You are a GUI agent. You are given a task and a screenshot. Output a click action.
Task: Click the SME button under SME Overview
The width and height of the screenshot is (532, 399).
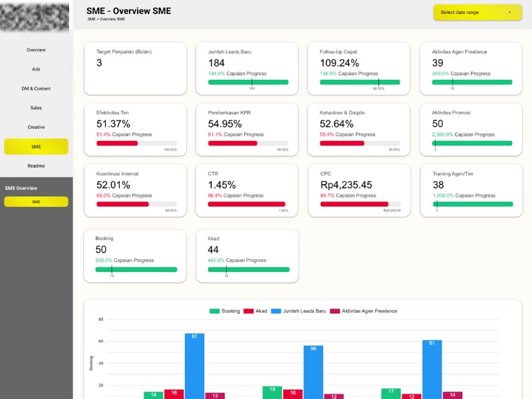[36, 201]
